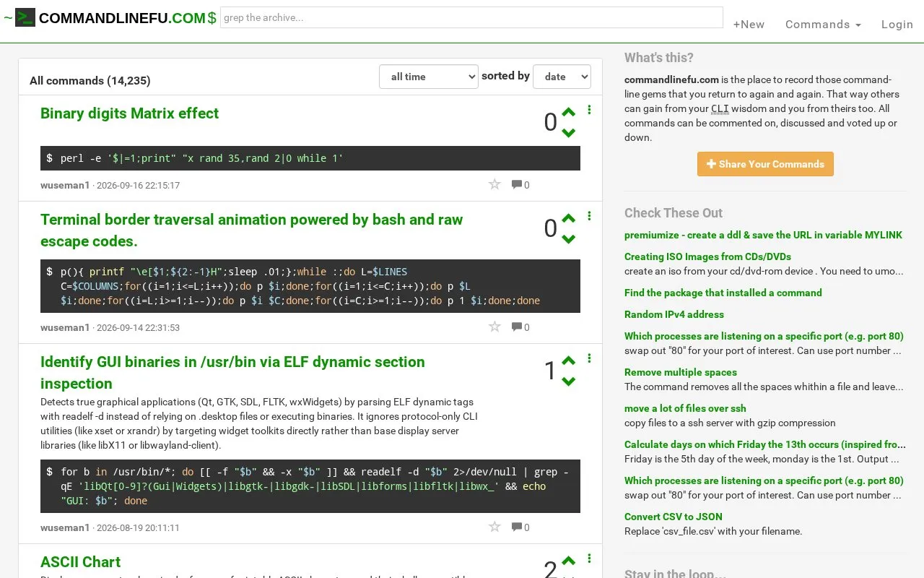The height and width of the screenshot is (578, 924).
Task: Downvote the Terminal border traversal animation command
Action: pos(569,239)
